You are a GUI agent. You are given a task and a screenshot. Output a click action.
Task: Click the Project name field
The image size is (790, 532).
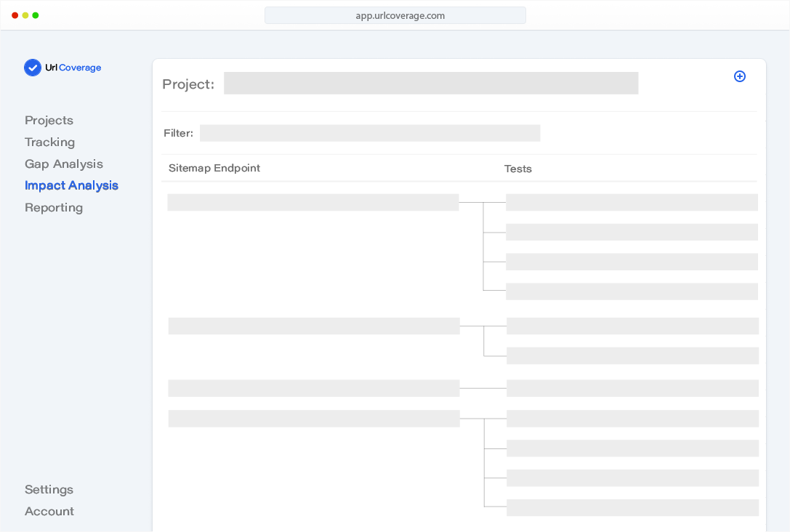tap(430, 84)
